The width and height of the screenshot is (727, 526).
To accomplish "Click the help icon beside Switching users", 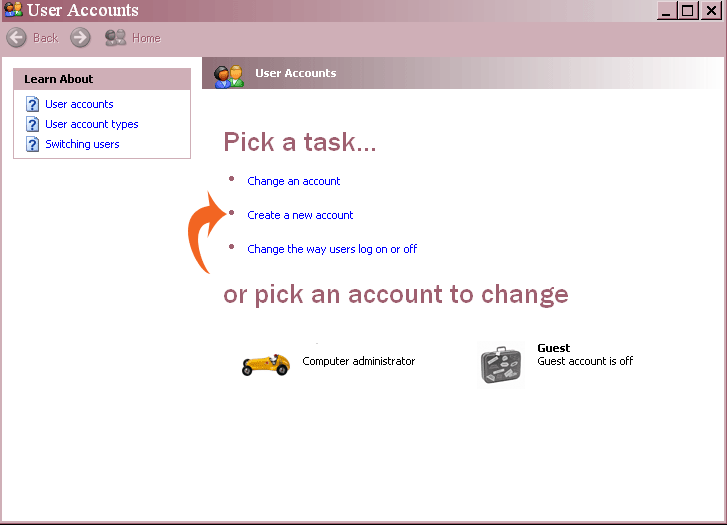I will (32, 144).
